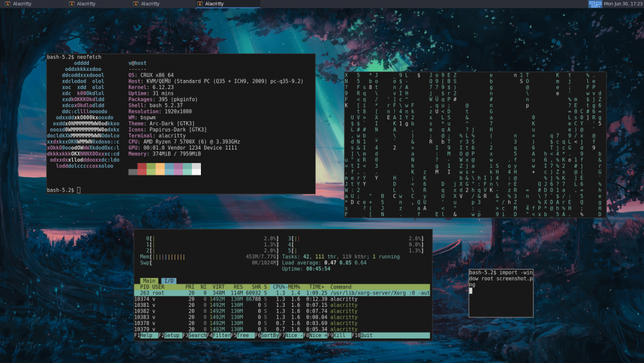Click the Tasks summary line in htop

pos(341,257)
